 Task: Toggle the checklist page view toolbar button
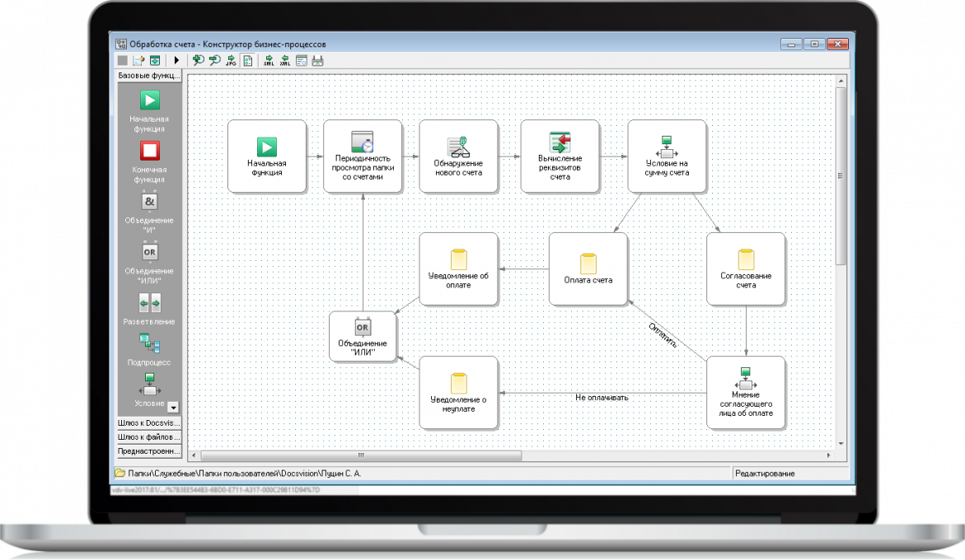point(247,60)
